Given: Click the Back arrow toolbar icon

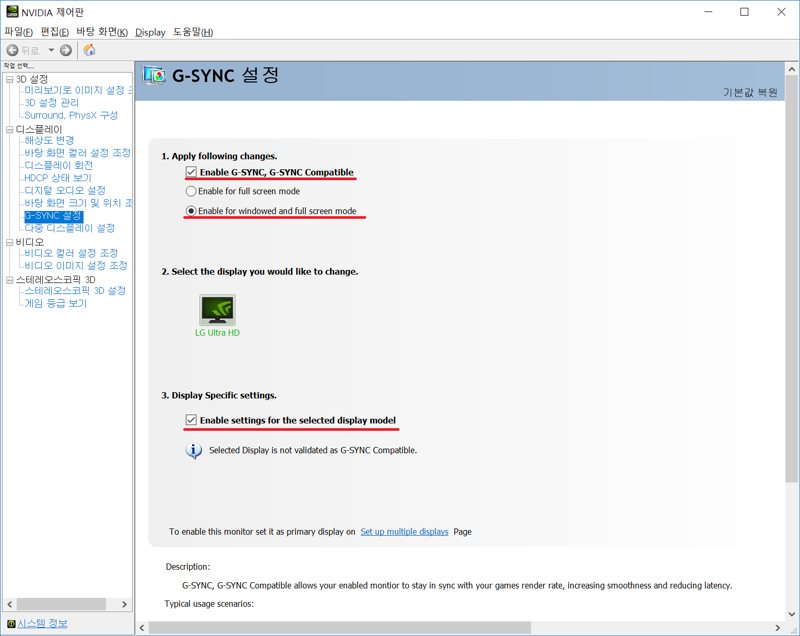Looking at the screenshot, I should 13,50.
